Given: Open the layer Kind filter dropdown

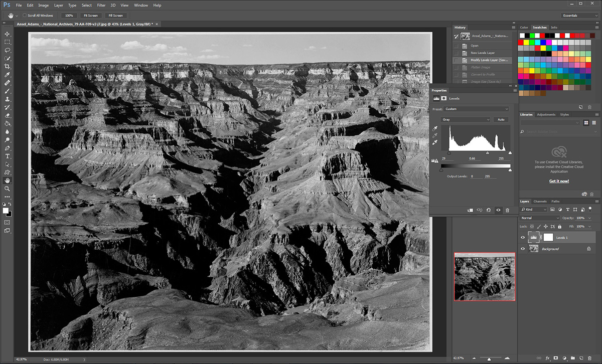Looking at the screenshot, I should pos(535,210).
